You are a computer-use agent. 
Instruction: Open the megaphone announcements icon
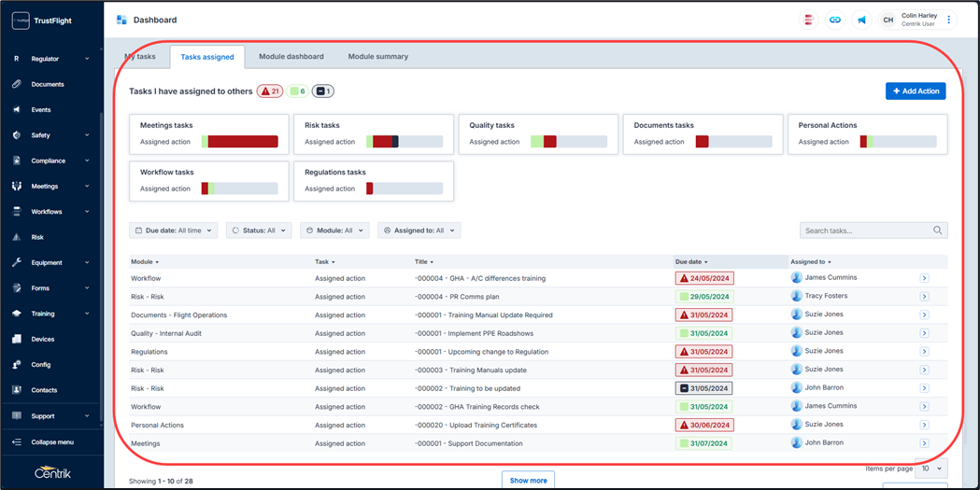click(x=861, y=20)
